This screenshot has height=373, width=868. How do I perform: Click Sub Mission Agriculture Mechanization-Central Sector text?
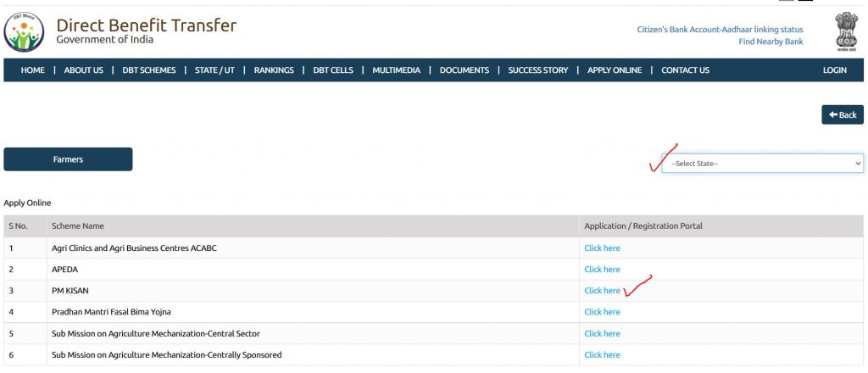[x=156, y=334]
